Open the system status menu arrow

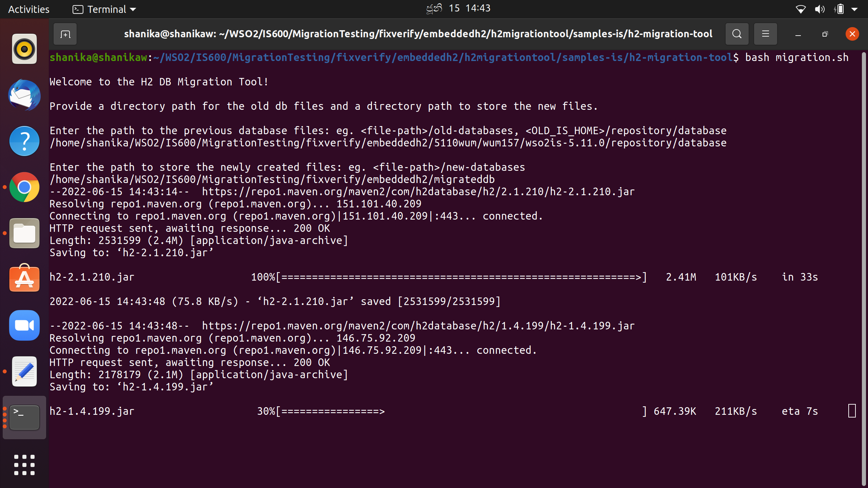coord(860,9)
